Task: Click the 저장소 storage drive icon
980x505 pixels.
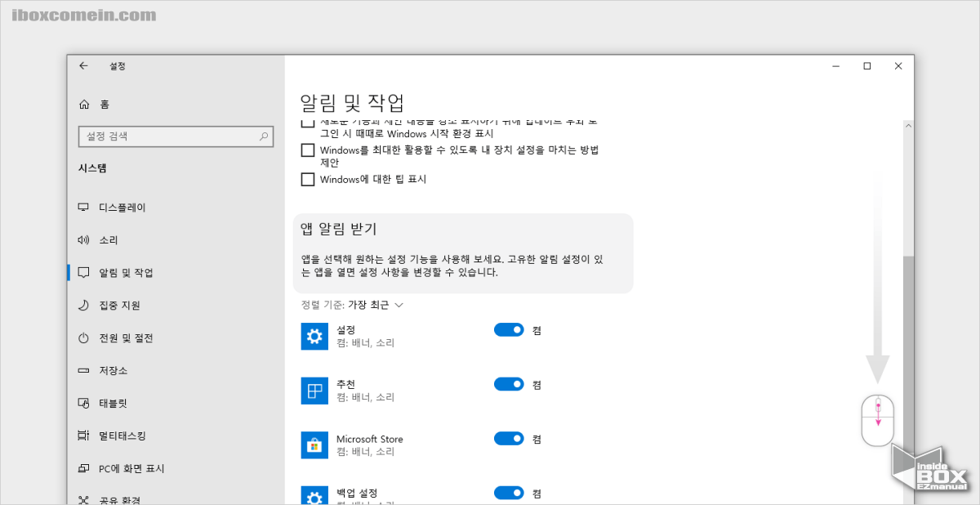Action: click(84, 370)
